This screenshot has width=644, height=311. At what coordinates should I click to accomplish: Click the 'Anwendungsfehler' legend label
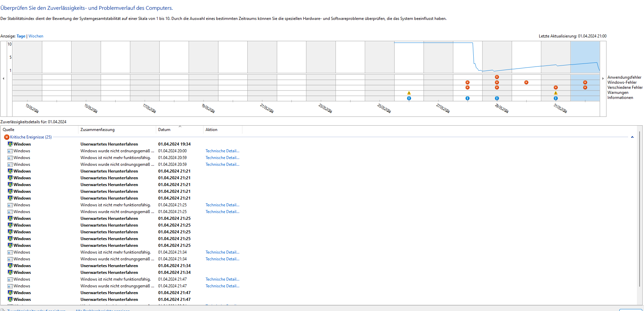click(624, 77)
